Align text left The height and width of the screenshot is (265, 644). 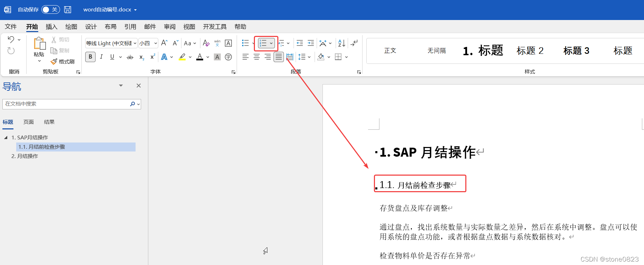point(245,57)
